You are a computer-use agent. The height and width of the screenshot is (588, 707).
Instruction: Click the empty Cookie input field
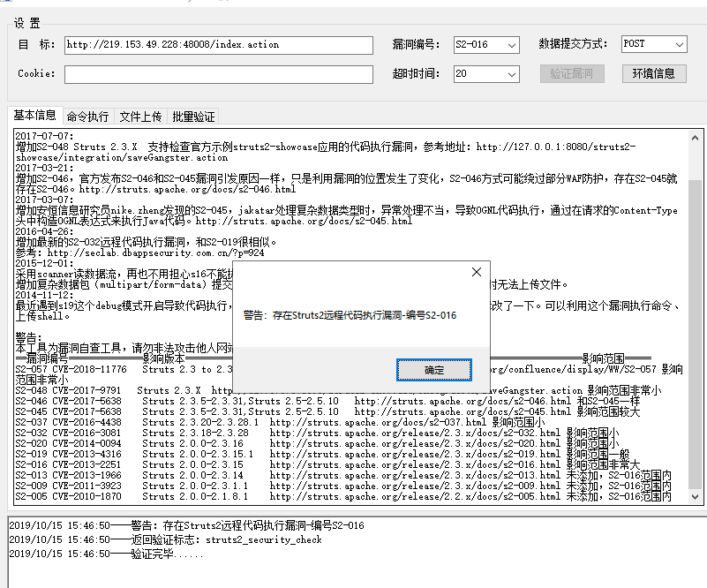click(x=219, y=74)
